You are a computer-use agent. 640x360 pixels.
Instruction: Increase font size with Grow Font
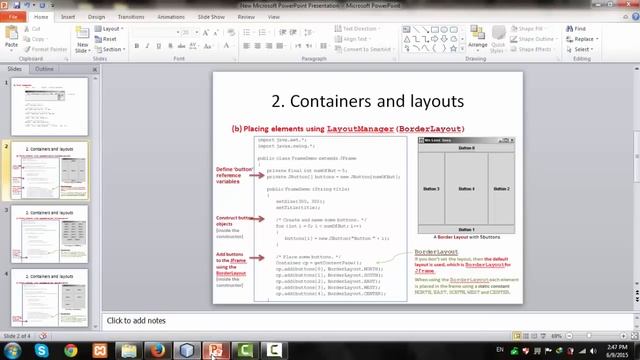click(x=206, y=33)
